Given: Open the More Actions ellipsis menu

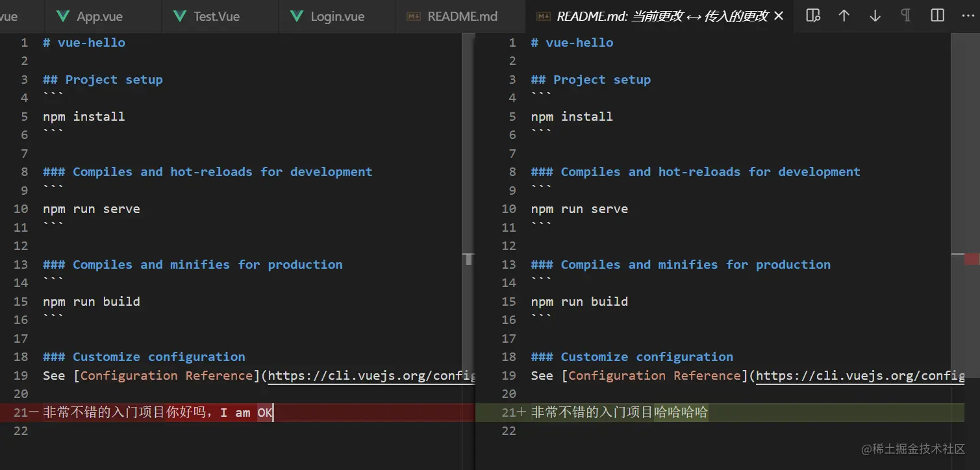Looking at the screenshot, I should [968, 16].
